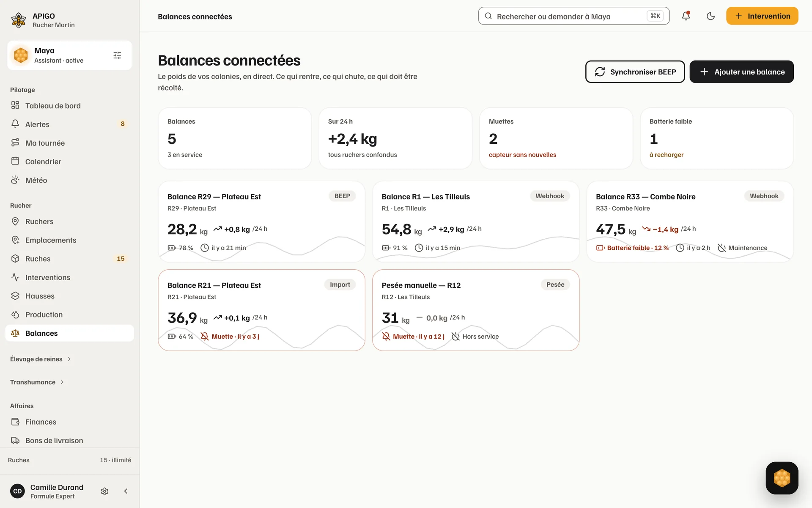Expand Transhumance section
Screen dimensions: 812x508
[37, 382]
